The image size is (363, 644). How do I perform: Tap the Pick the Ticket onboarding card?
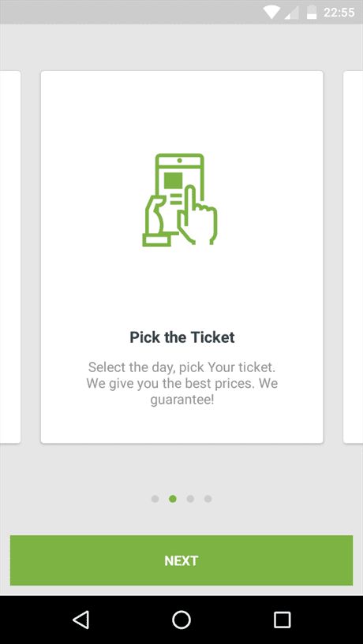(181, 257)
